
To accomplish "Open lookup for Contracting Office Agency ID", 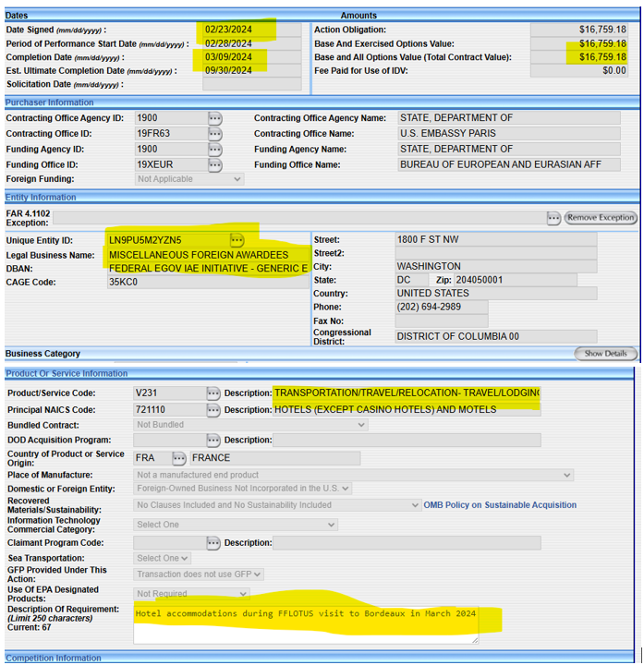I will tap(214, 118).
